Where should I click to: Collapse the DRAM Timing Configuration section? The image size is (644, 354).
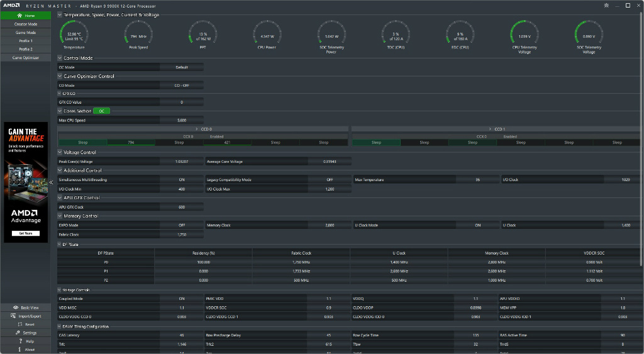59,326
